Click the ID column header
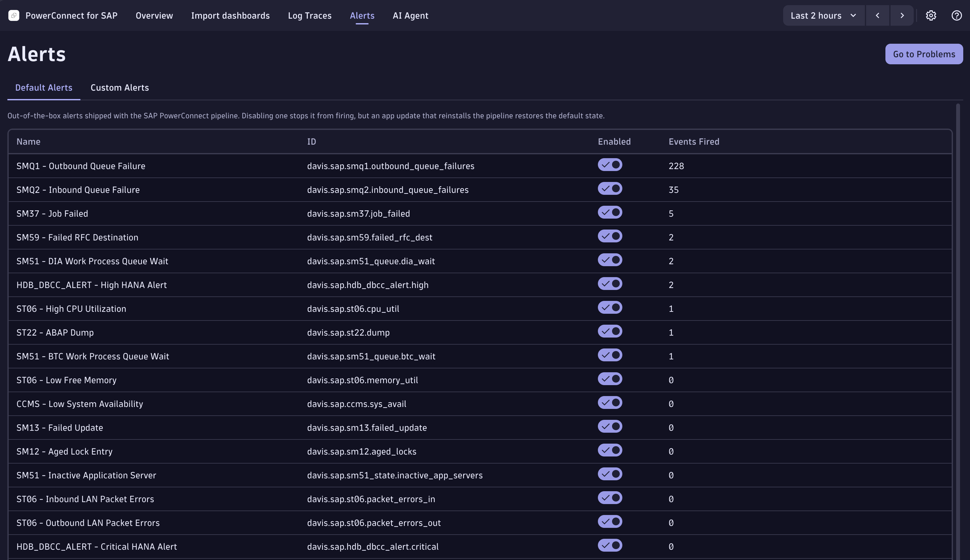 [x=312, y=141]
